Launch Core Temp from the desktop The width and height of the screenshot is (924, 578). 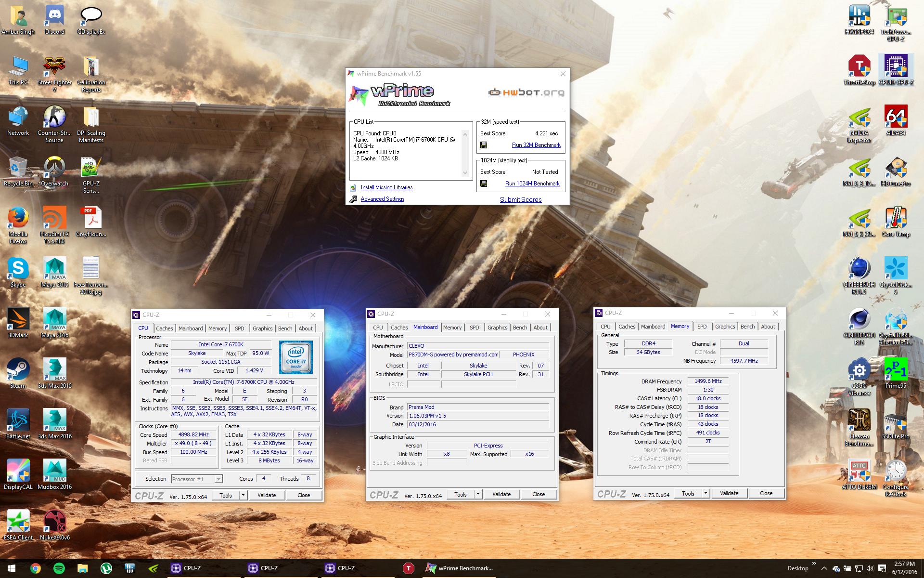(896, 222)
